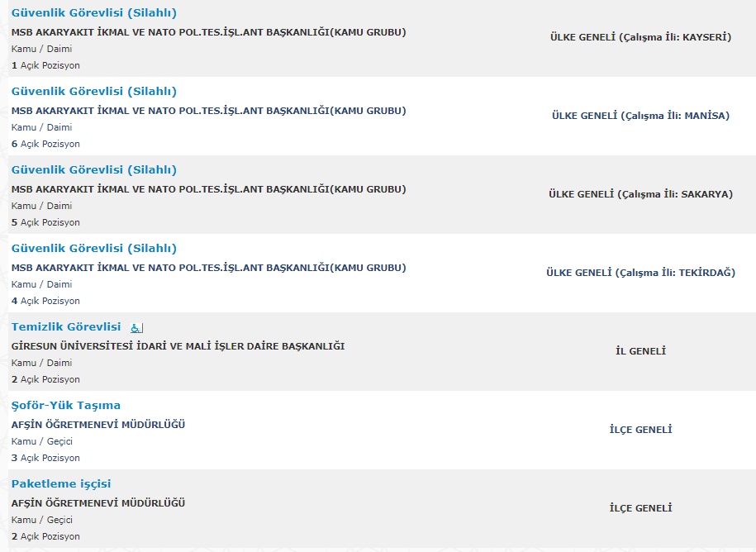This screenshot has height=552, width=756.
Task: Click the location text mentioning TEKİRDAĞ
Action: tap(640, 273)
